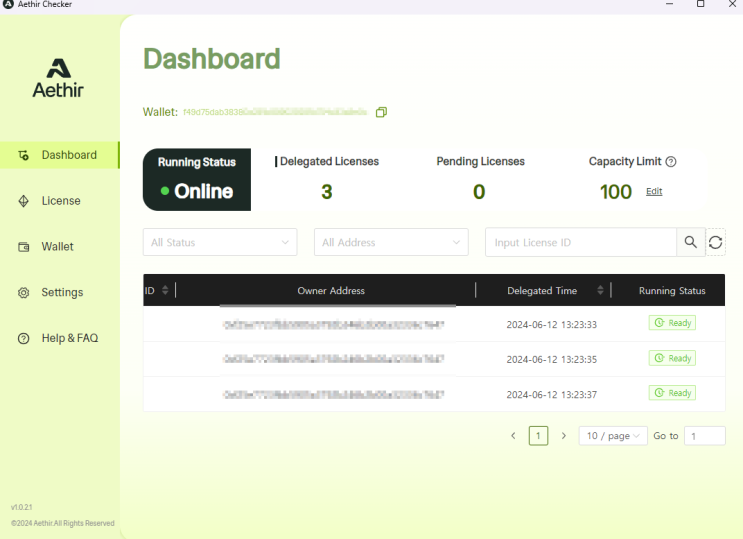
Task: Click the search magnifier icon
Action: 690,242
